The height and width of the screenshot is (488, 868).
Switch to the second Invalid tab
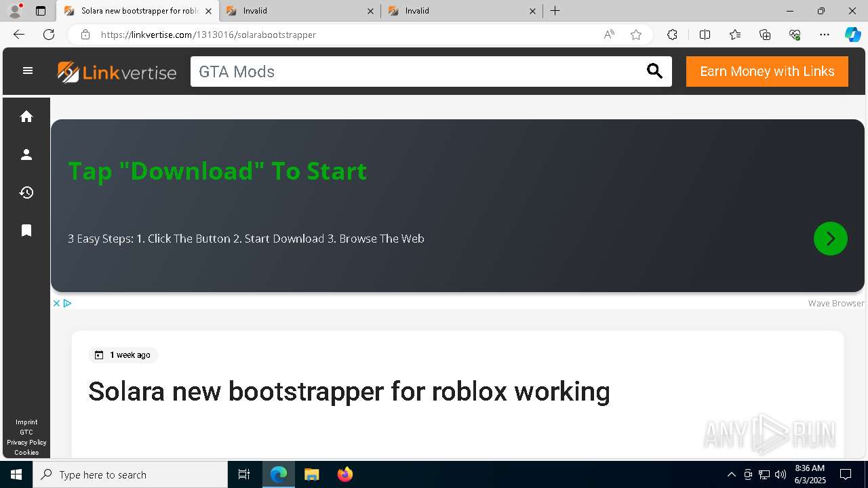coord(300,11)
